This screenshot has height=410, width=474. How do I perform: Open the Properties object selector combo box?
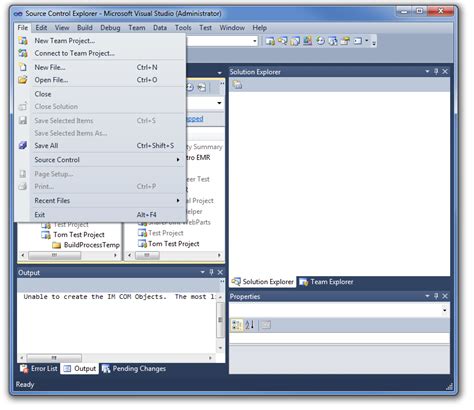click(x=339, y=310)
